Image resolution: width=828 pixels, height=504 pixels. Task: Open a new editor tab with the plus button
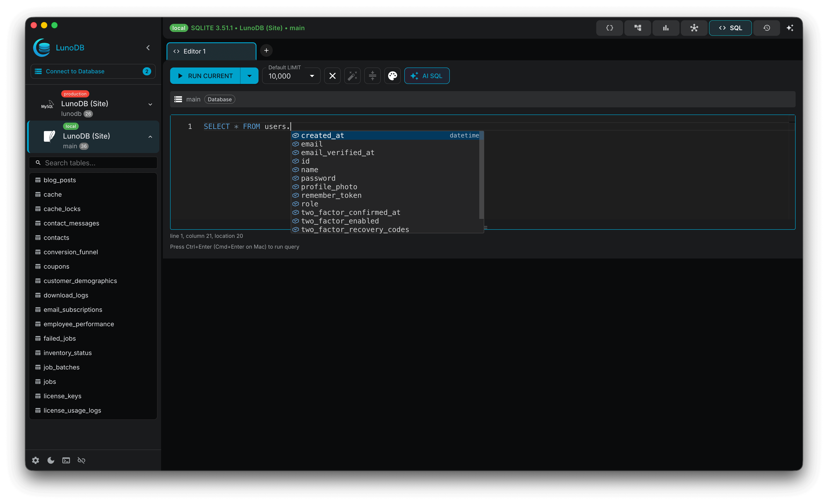[x=266, y=50]
